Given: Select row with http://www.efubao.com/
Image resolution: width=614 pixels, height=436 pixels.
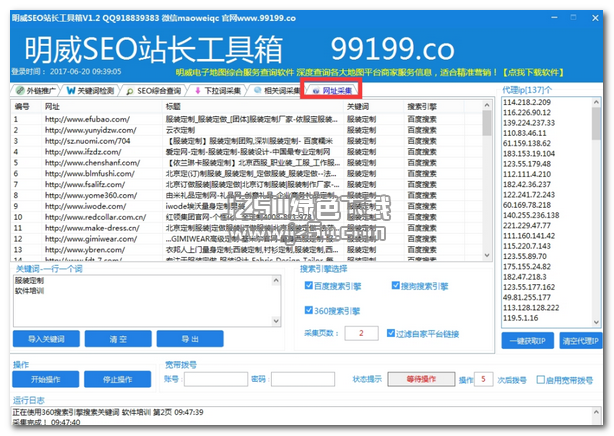Looking at the screenshot, I should (x=247, y=119).
